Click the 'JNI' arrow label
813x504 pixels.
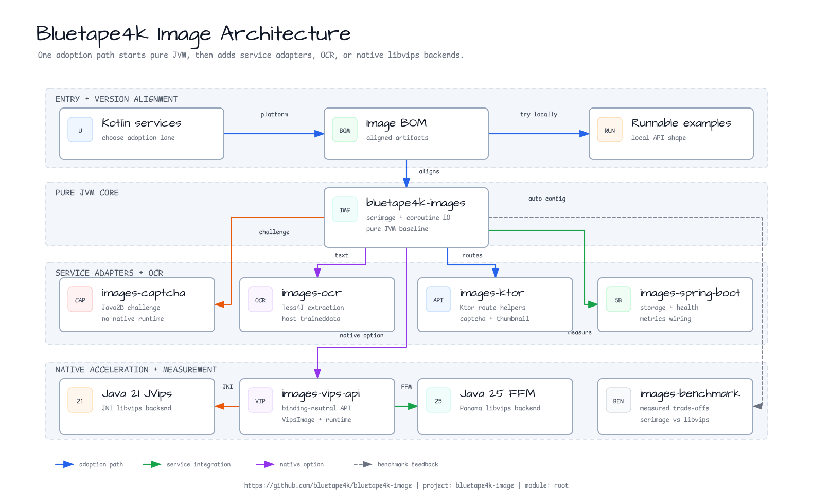tap(228, 387)
